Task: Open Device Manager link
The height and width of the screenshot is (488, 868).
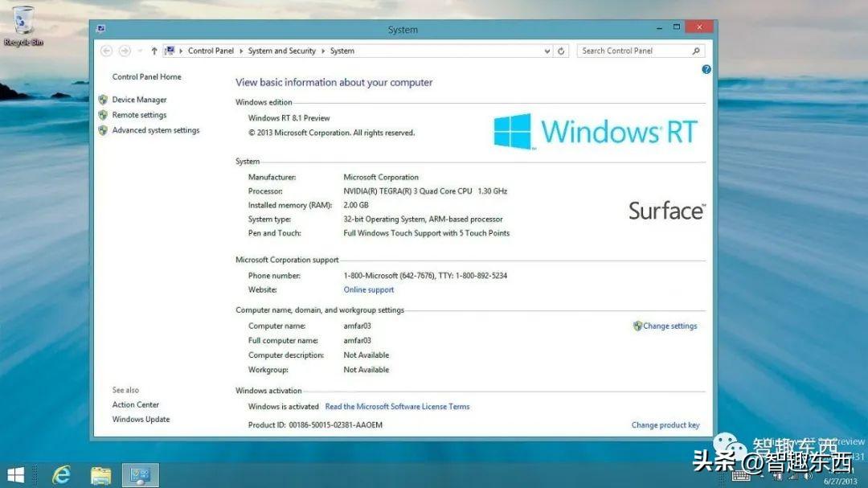Action: pos(140,100)
